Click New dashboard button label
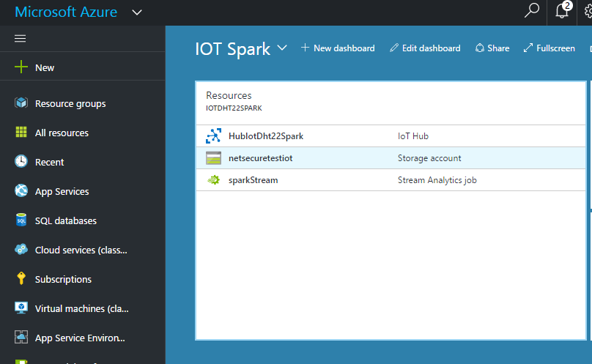 344,48
